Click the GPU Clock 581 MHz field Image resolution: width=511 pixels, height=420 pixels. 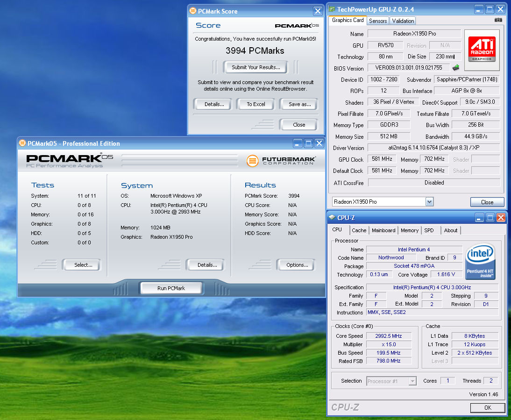pos(382,159)
